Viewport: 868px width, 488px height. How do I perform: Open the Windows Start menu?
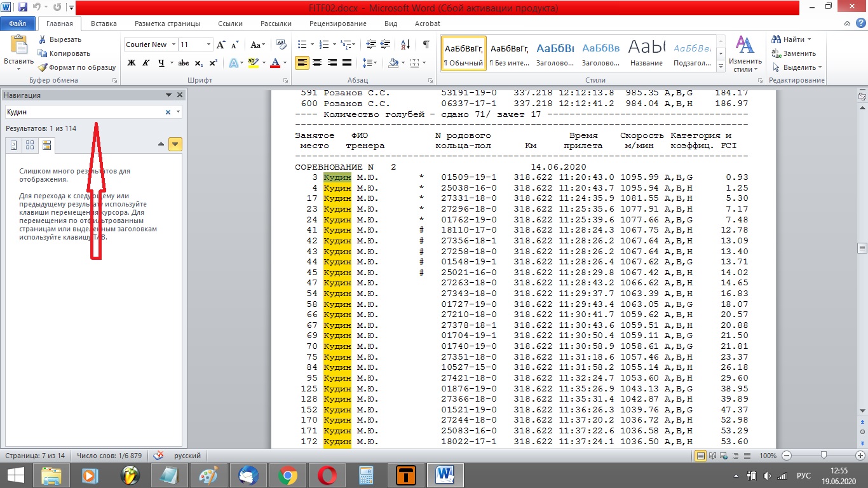[x=15, y=474]
